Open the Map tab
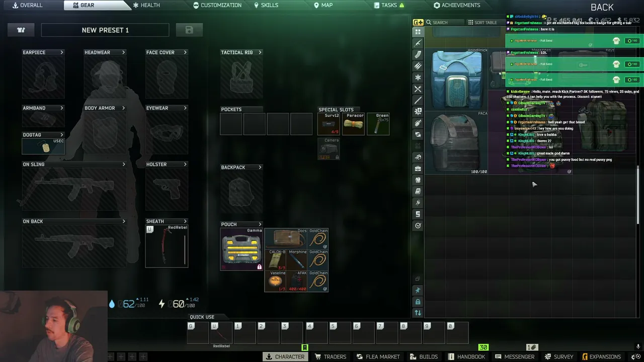Viewport: 644px width, 362px height. pos(324,5)
